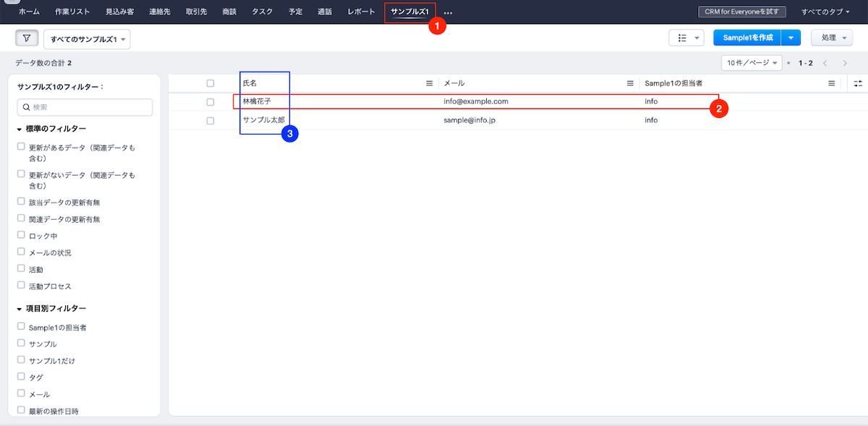This screenshot has width=868, height=426.
Task: Click the filter funnel icon
Action: pos(27,38)
